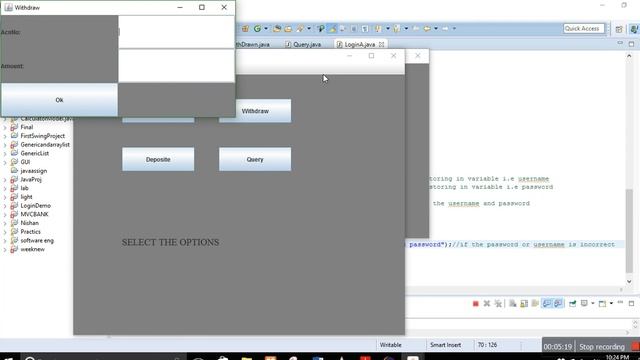Toggle the console Word Wrap icon

535,304
